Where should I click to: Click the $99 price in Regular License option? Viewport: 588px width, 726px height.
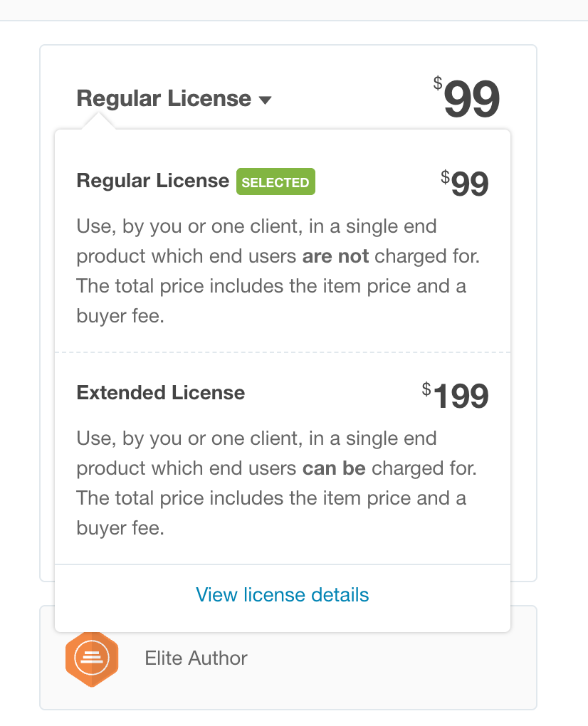469,185
